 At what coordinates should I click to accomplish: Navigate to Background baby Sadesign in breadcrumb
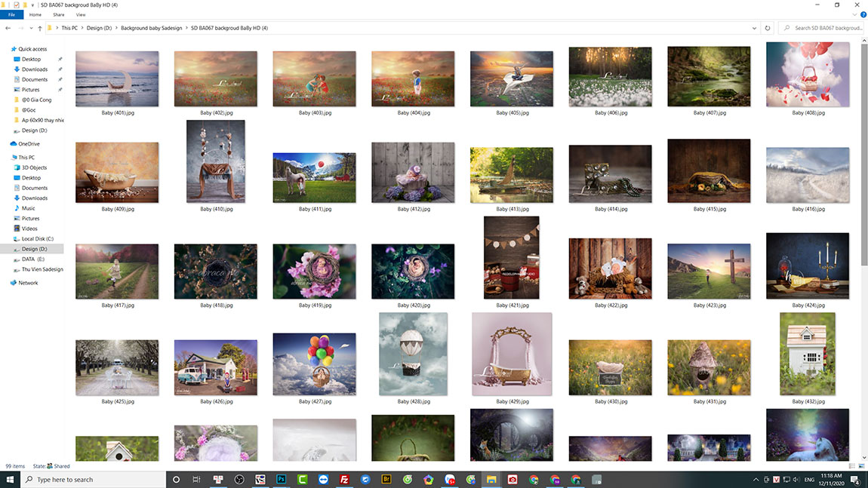coord(151,28)
